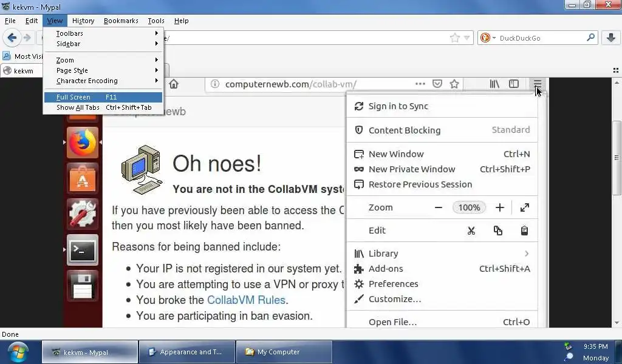Open address bar history dropdown arrow
This screenshot has width=622, height=364.
click(467, 38)
